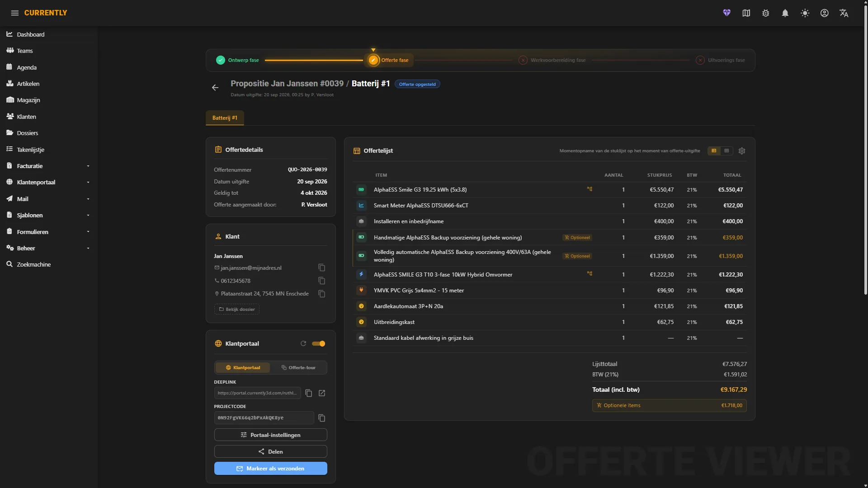Click the bug report icon
Screen dimensions: 868x488
pos(765,13)
